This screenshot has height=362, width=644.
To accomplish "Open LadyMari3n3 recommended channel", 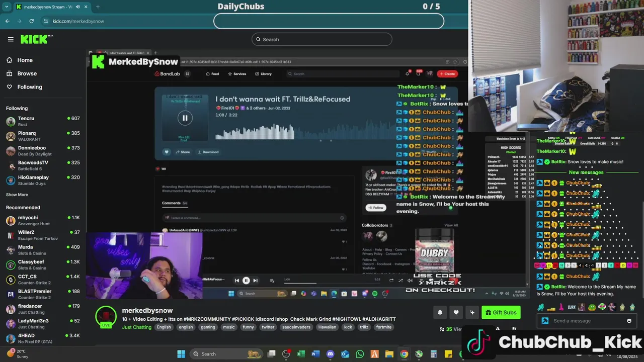I will coord(43,323).
